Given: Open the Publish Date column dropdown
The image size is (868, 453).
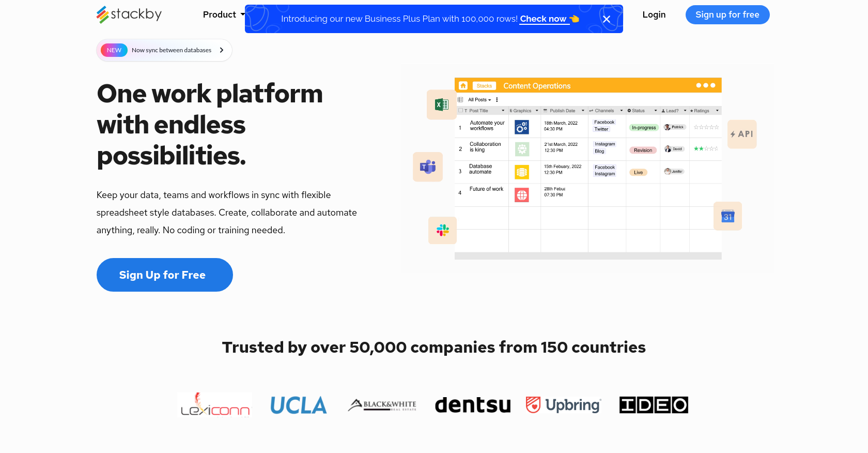Looking at the screenshot, I should point(583,111).
